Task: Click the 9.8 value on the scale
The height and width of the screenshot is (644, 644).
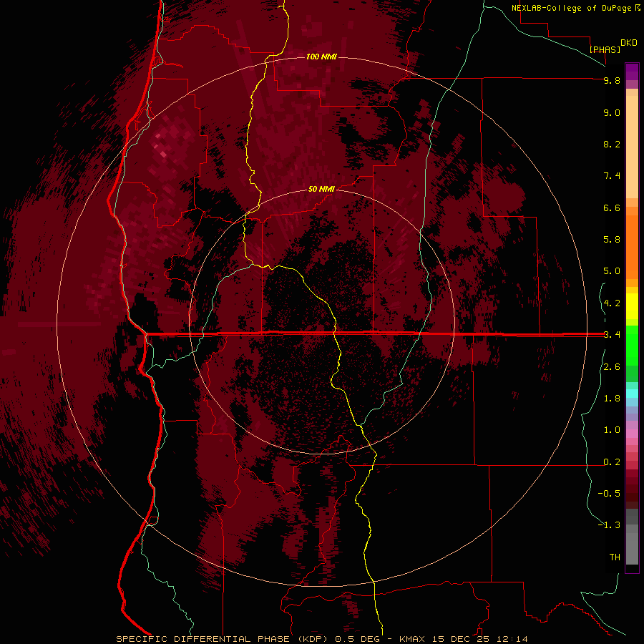Action: click(612, 80)
